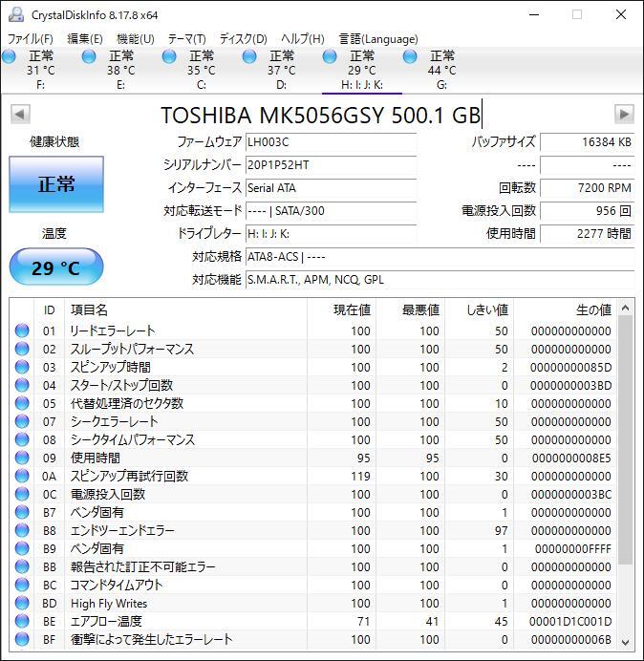644x661 pixels.
Task: Click raw value 00000000FFFF in B9 row
Action: coord(573,549)
